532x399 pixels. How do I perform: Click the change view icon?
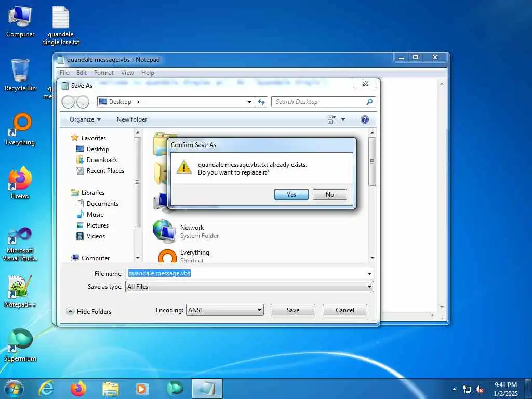332,119
